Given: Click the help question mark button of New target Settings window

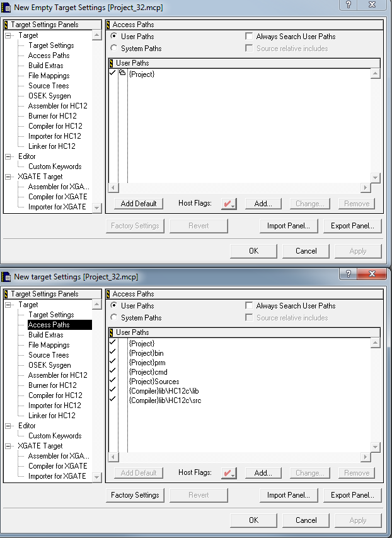Looking at the screenshot, I should (348, 274).
